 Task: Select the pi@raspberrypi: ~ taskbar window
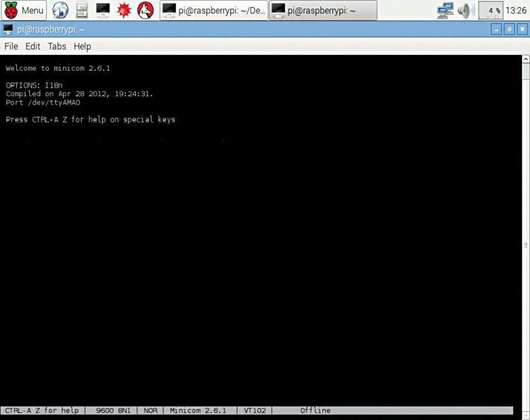(x=322, y=10)
